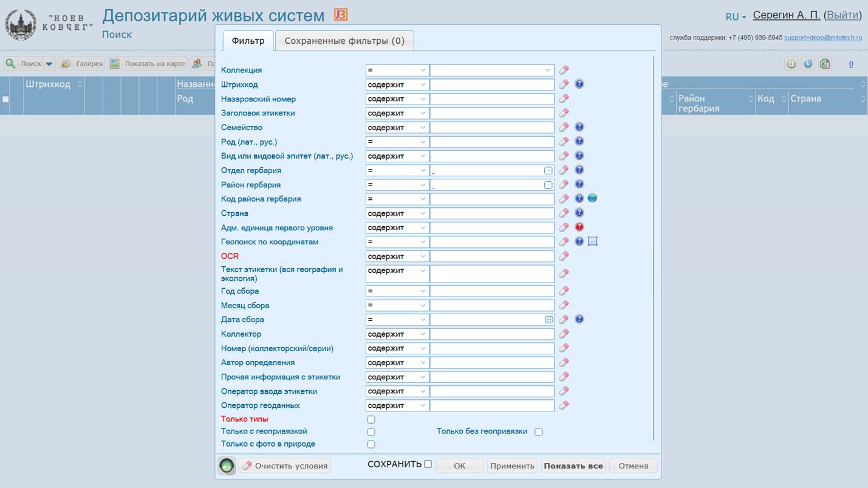
Task: Expand the Геопоиск по координатам operator list
Action: tap(397, 242)
